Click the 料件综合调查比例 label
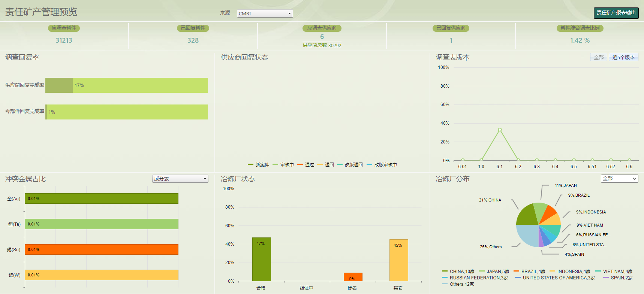The width and height of the screenshot is (644, 294). 580,28
